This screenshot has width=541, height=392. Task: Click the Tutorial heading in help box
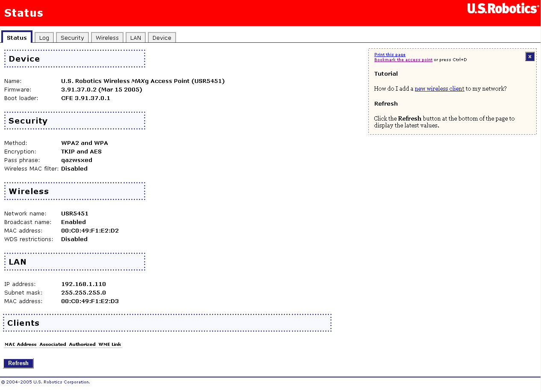(386, 74)
